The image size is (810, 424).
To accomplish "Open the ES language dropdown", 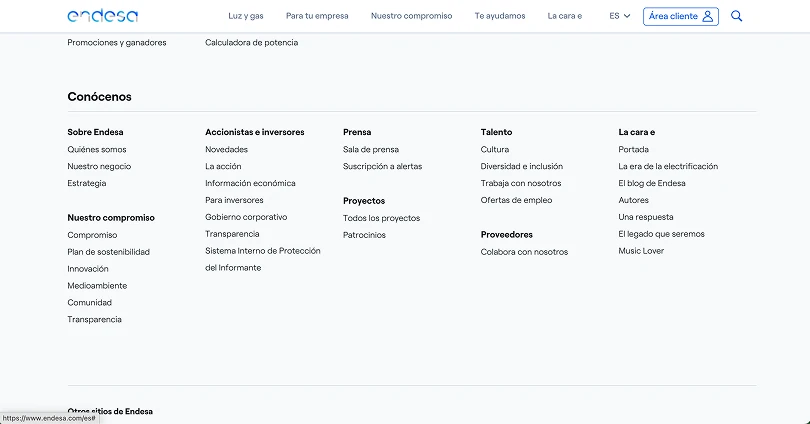I will pos(620,16).
